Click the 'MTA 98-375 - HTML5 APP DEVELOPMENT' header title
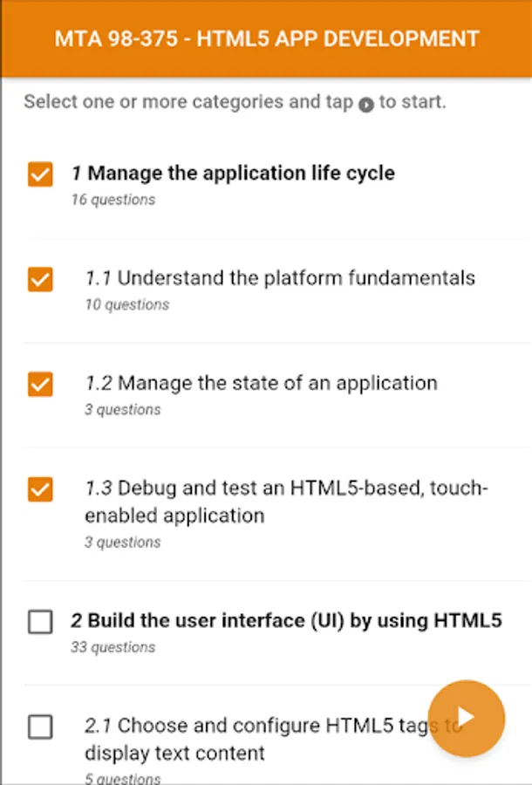 [267, 38]
